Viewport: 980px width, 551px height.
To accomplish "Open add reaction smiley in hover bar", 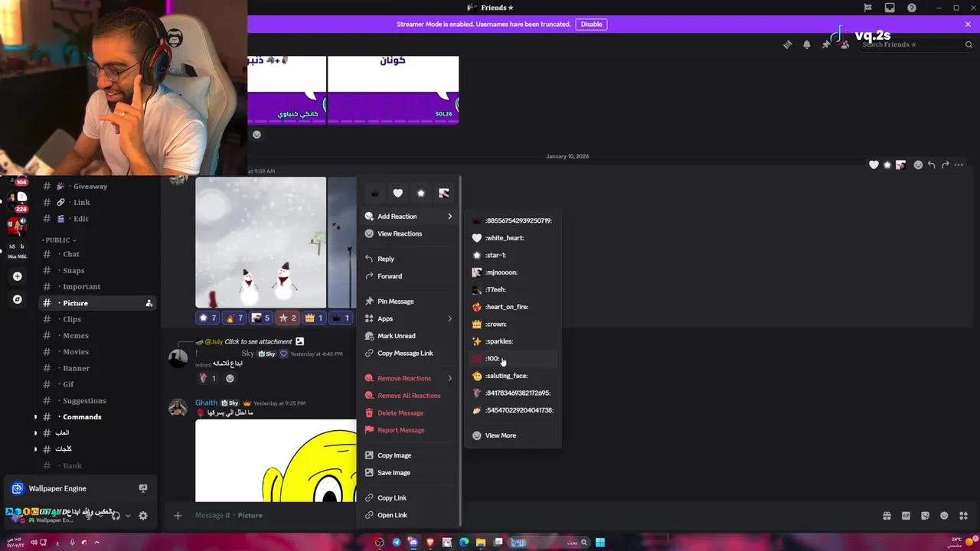I will tap(918, 165).
